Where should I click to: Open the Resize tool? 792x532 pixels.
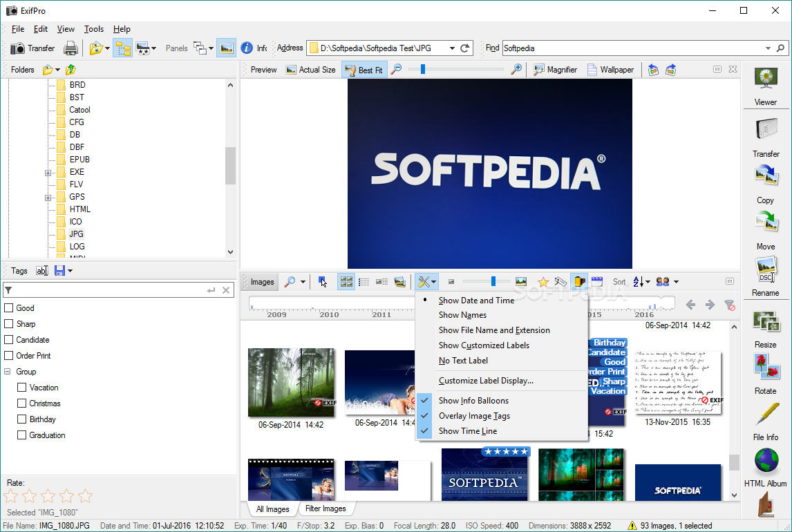click(766, 329)
